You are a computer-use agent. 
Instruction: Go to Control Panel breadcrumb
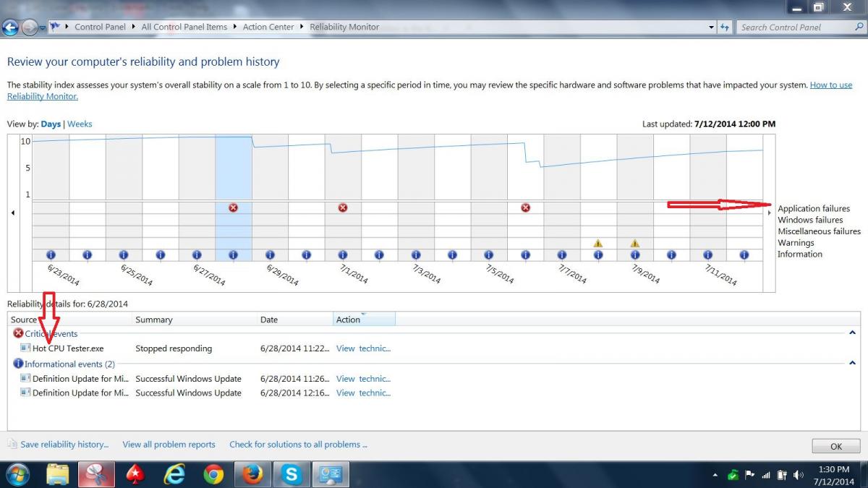click(100, 27)
